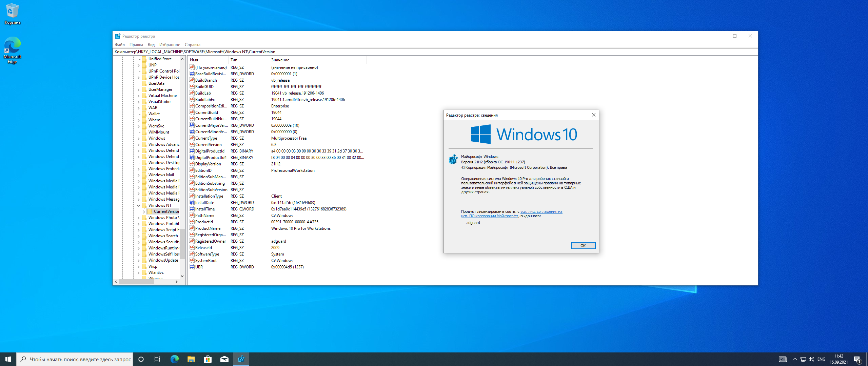Sort values by Имя column header
Image resolution: width=868 pixels, height=366 pixels.
click(x=208, y=60)
